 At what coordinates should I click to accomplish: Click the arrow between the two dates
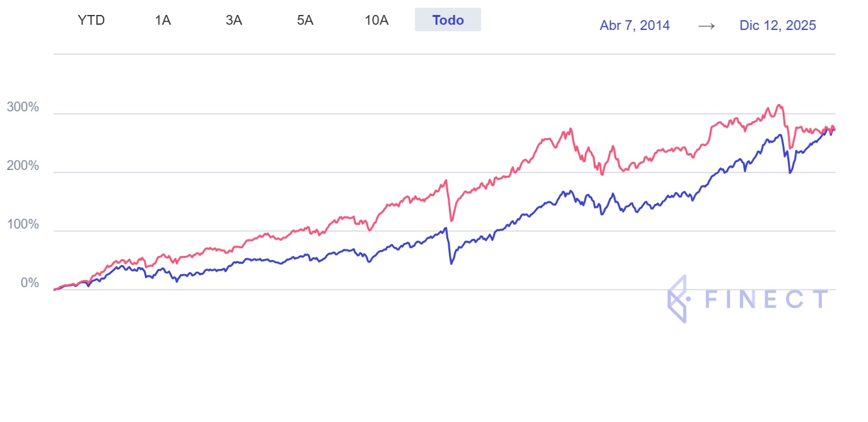point(707,25)
